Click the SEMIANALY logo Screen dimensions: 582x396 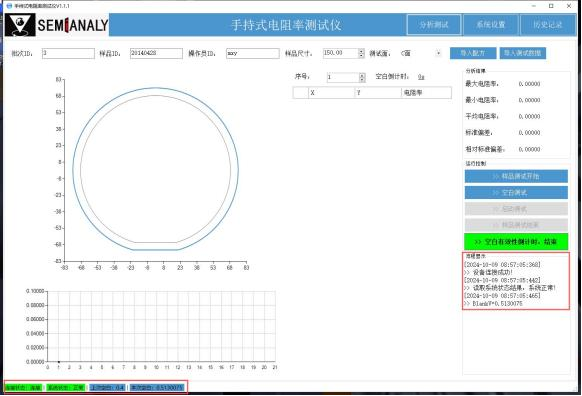pos(57,25)
